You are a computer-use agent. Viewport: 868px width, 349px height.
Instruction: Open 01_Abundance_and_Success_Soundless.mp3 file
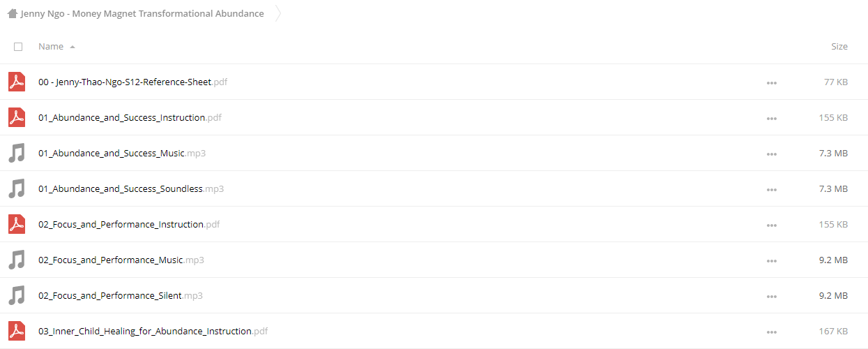click(x=131, y=188)
